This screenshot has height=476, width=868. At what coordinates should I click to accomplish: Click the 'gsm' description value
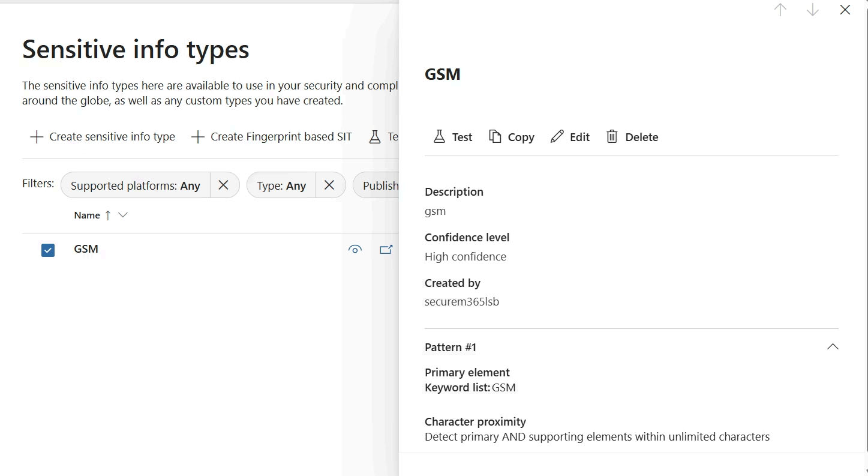(435, 211)
